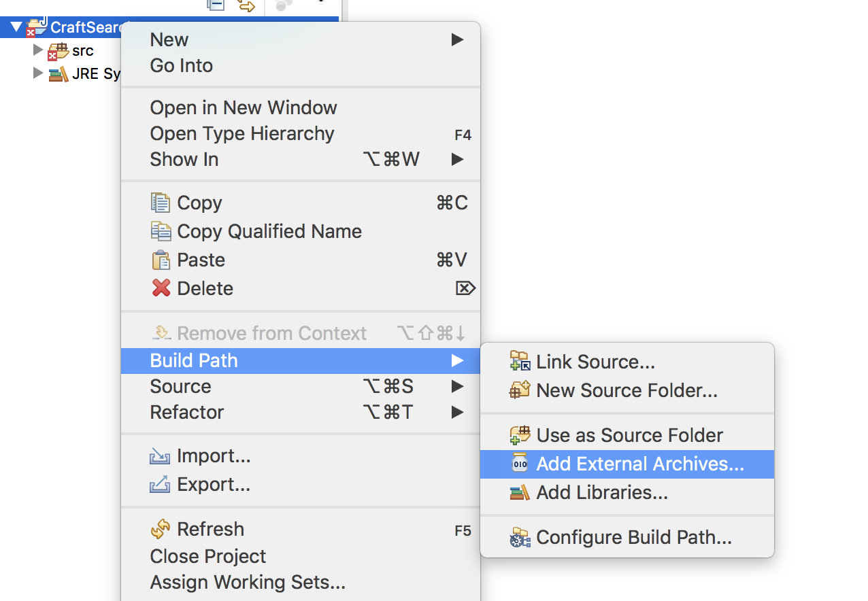Viewport: 868px width, 601px height.
Task: Open the New submenu arrow
Action: [x=457, y=39]
